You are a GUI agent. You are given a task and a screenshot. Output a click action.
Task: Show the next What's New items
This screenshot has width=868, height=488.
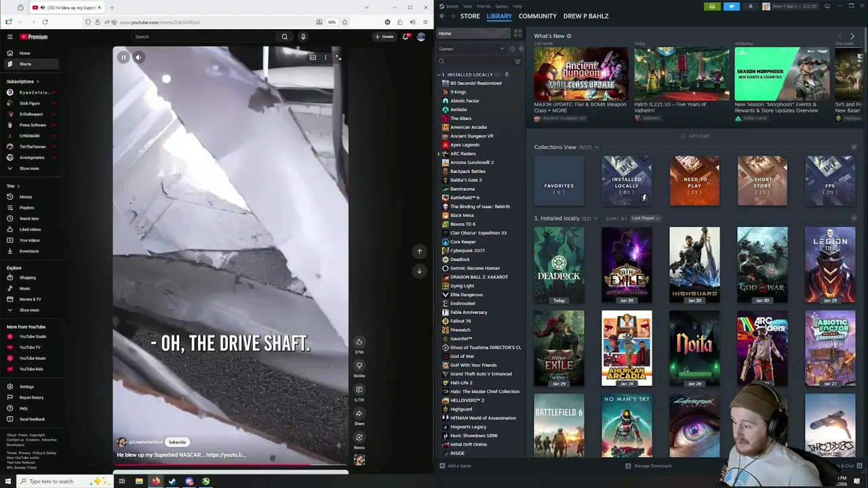(852, 36)
